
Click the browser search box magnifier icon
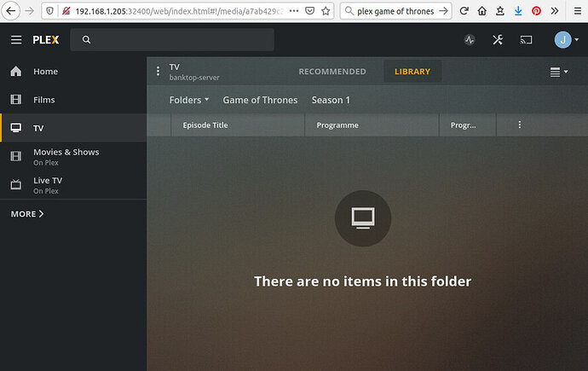click(x=349, y=11)
